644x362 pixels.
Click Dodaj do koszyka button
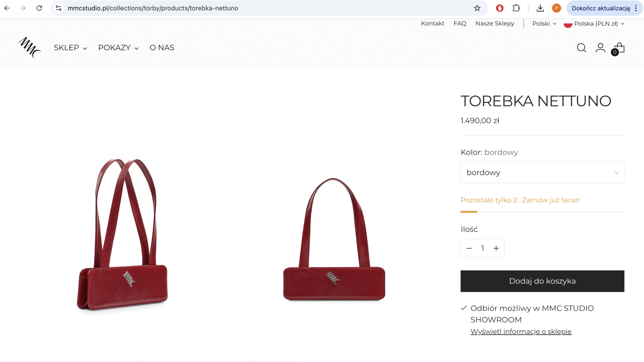coord(542,281)
